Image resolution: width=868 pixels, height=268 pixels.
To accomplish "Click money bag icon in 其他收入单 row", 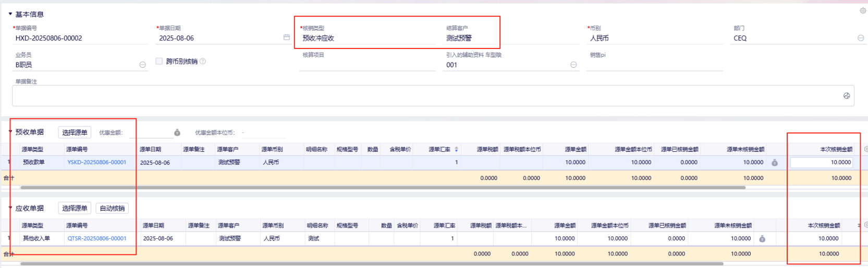I will (x=762, y=239).
